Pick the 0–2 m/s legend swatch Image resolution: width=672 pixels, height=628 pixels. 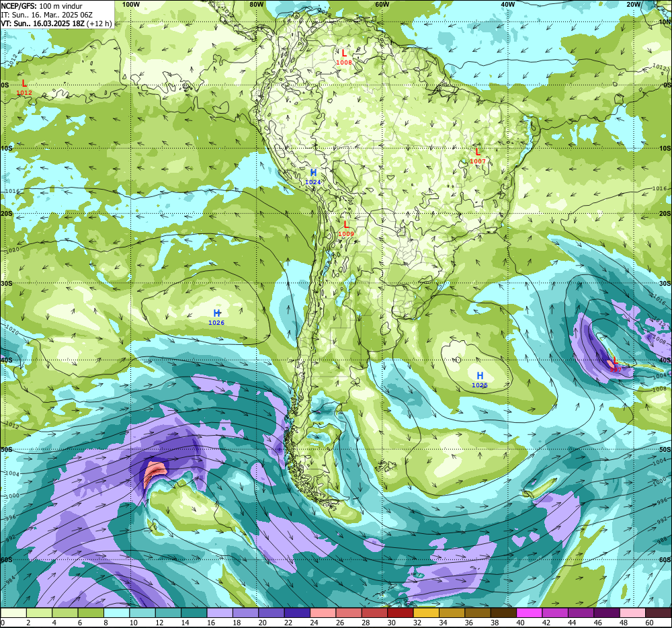[13, 613]
